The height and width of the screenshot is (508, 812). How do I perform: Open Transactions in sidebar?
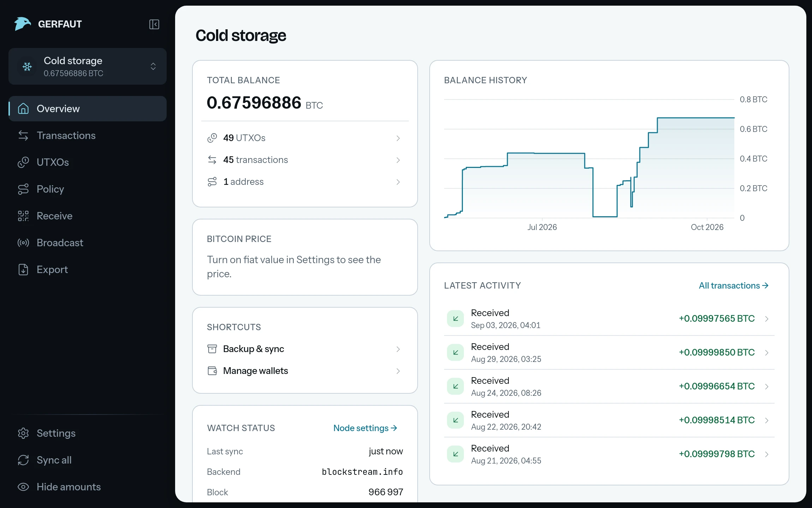pyautogui.click(x=88, y=135)
